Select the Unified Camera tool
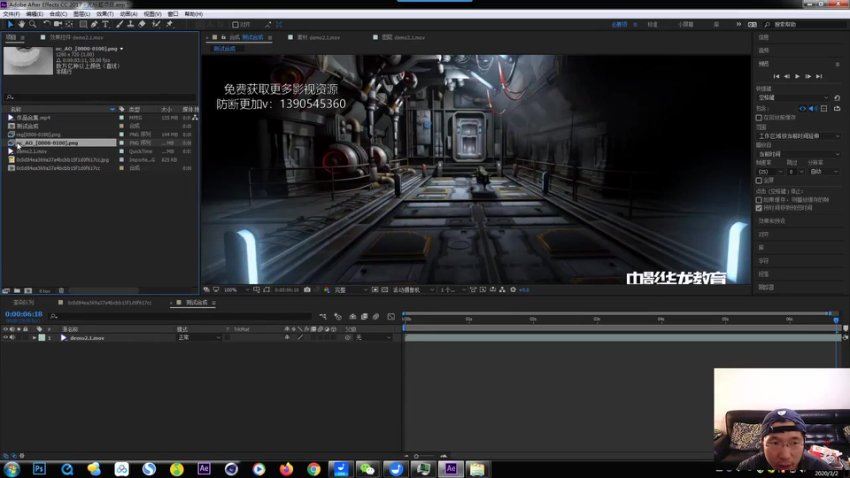The height and width of the screenshot is (478, 850). (x=57, y=24)
